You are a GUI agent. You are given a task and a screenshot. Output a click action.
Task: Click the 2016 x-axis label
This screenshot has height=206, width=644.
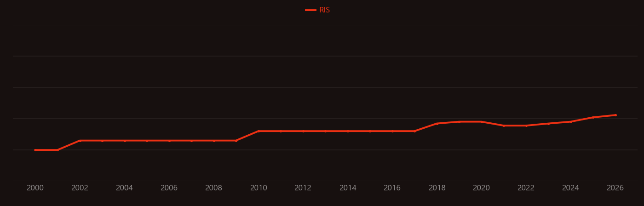click(392, 188)
